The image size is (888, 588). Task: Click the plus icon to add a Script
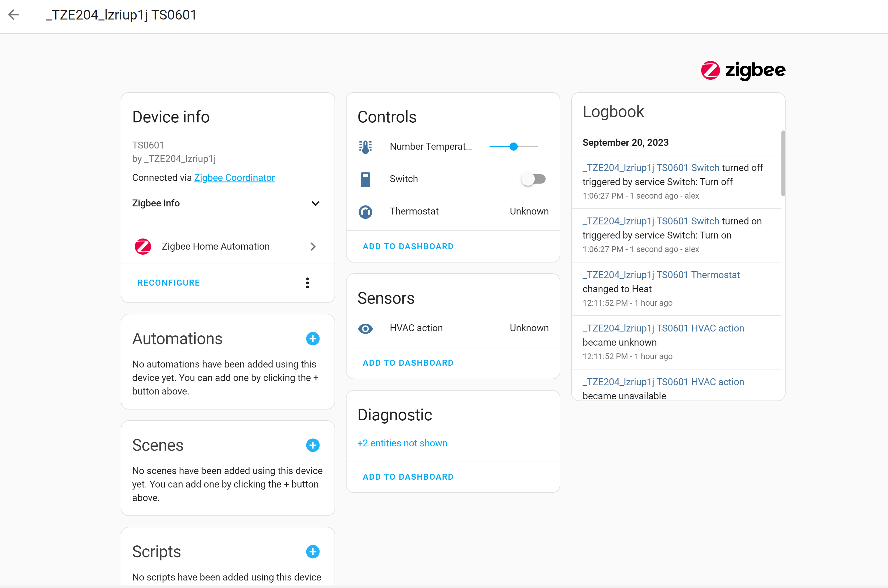point(313,552)
